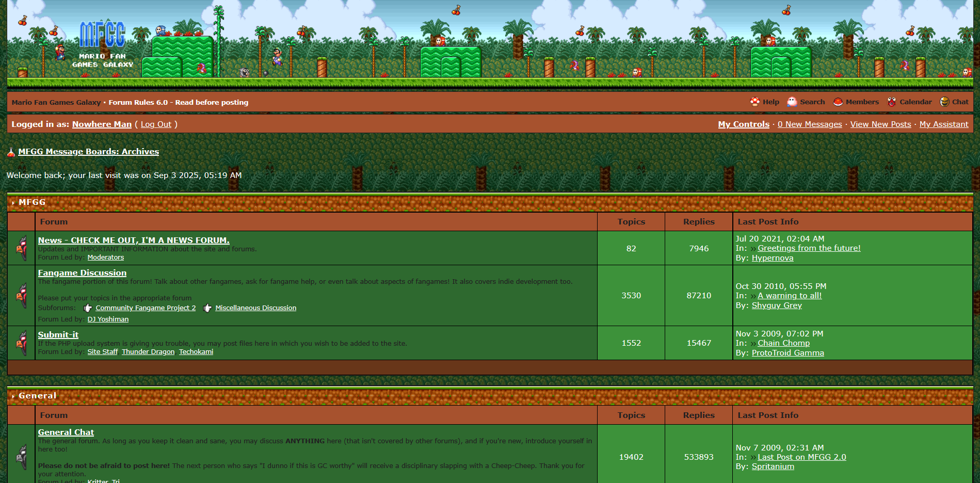Open Shyguy Grey's profile

coord(777,305)
